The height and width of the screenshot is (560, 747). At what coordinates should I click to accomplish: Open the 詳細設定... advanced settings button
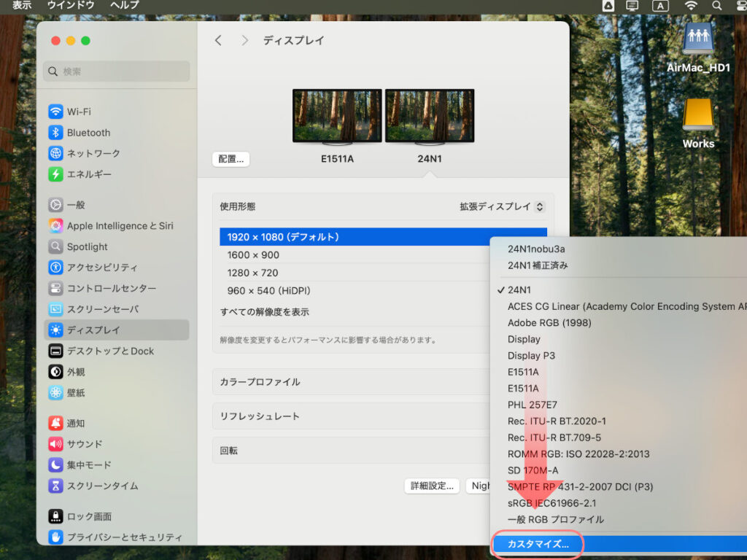433,486
